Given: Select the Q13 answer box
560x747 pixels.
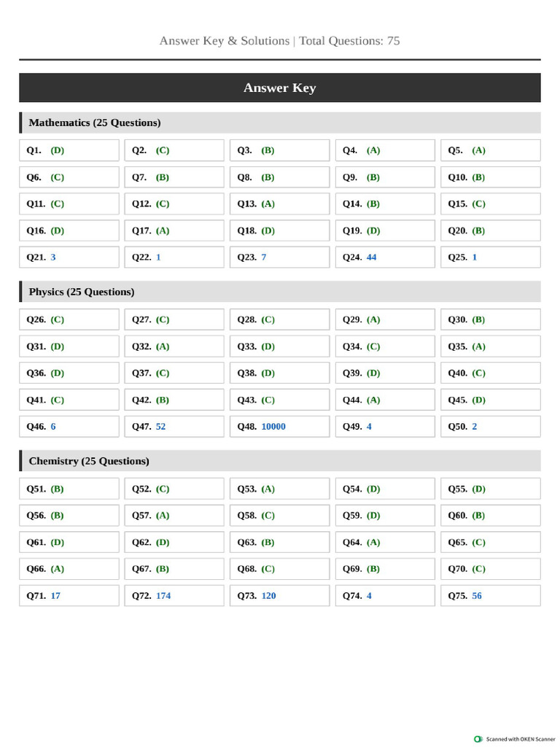Looking at the screenshot, I should point(280,204).
